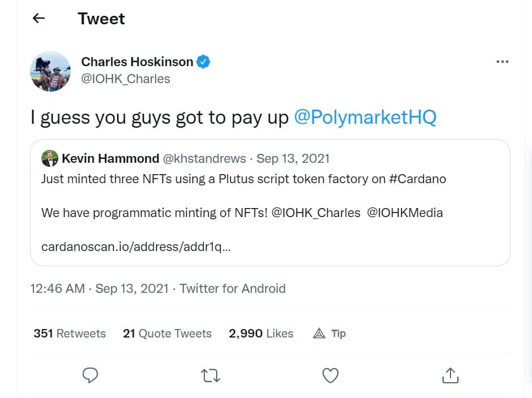Click the Twitter for Android source link
532x398 pixels.
(233, 288)
